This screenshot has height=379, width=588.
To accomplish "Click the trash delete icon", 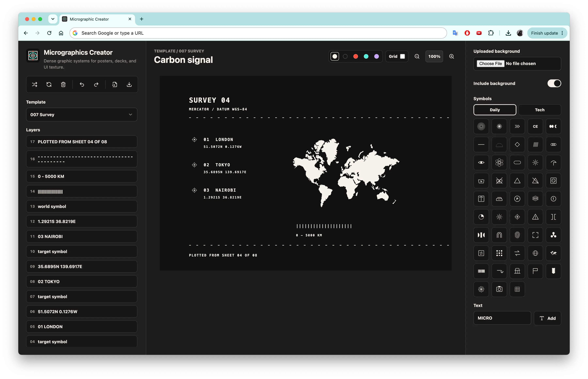I will 63,85.
